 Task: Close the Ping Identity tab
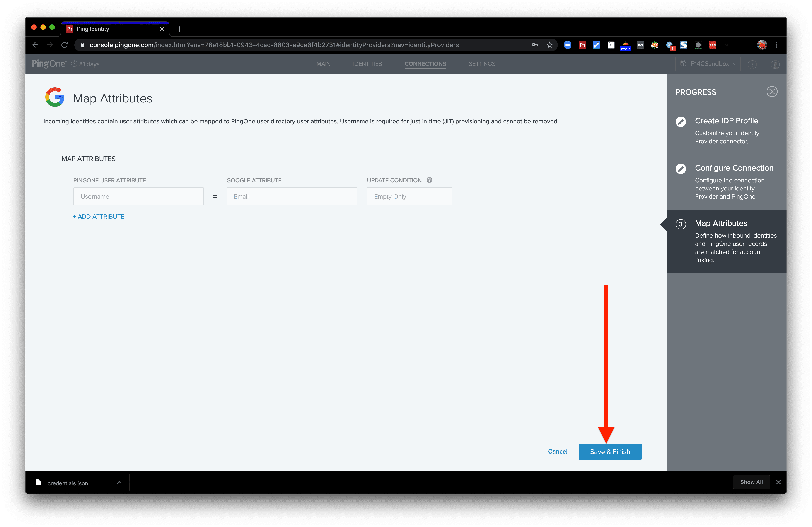pyautogui.click(x=162, y=29)
